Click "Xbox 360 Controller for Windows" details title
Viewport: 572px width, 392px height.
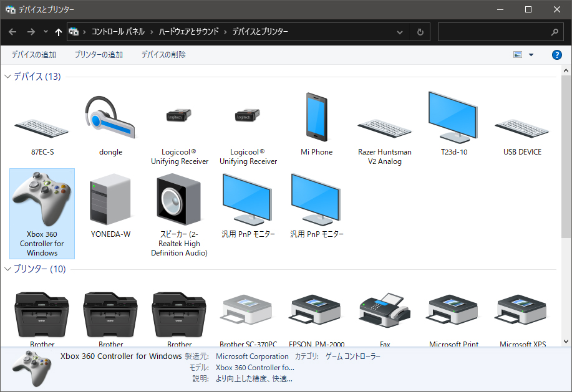(x=121, y=356)
